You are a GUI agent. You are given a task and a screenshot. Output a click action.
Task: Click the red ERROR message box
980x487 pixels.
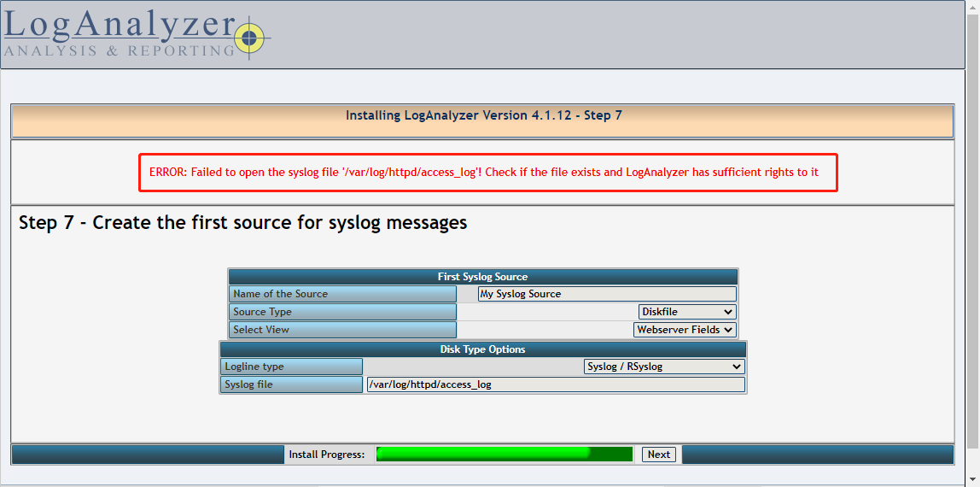click(487, 173)
